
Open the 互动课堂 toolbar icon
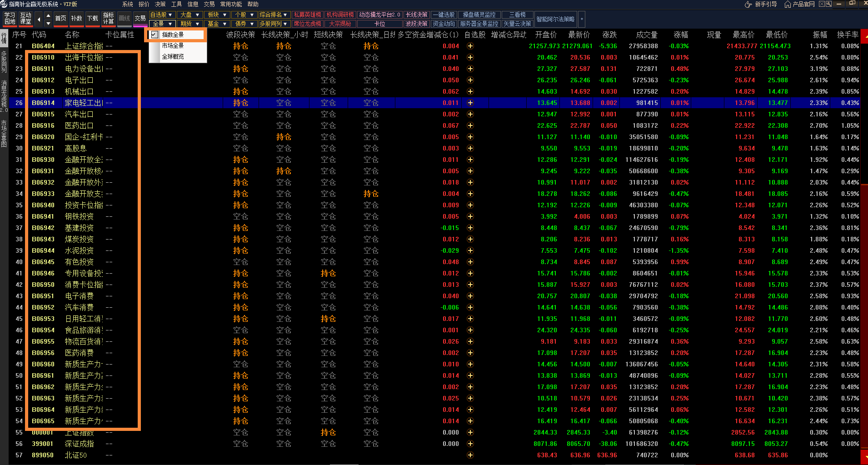click(26, 19)
